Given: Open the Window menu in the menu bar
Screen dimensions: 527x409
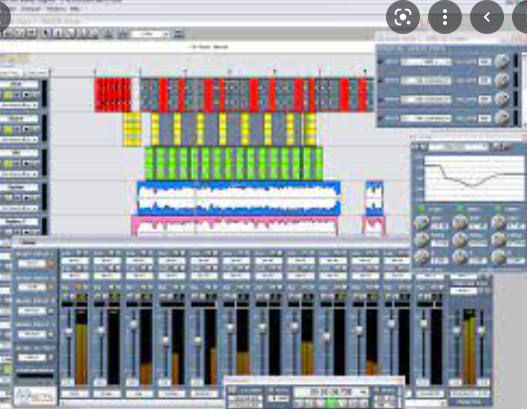Looking at the screenshot, I should [56, 9].
